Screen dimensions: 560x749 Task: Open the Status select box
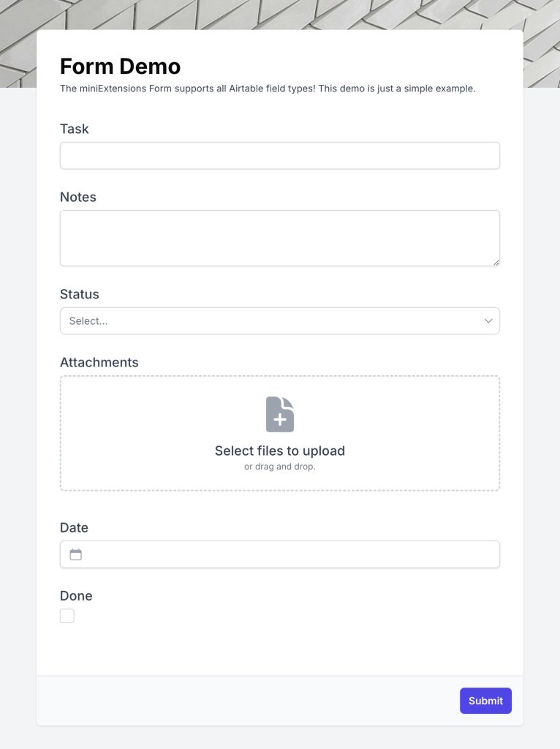click(279, 321)
